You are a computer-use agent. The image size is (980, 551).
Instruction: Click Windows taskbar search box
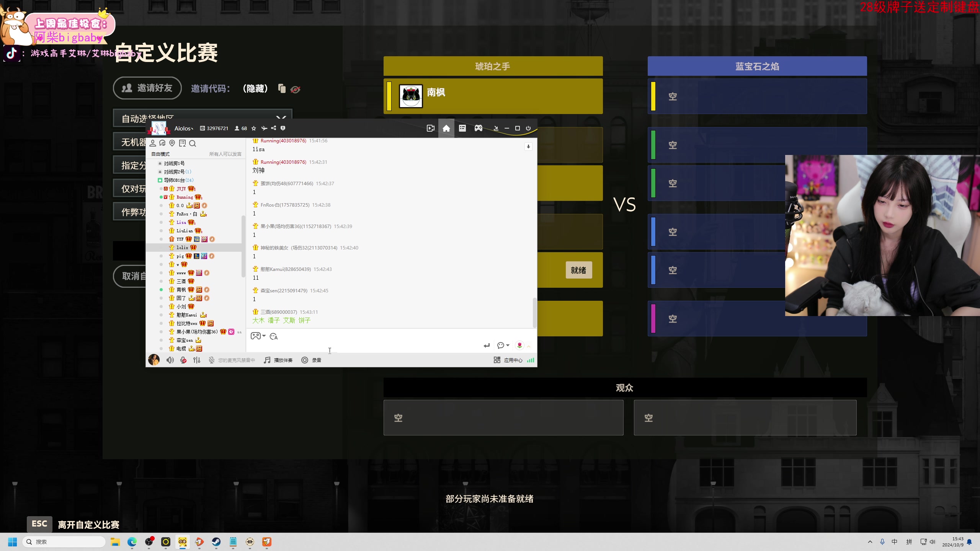64,542
